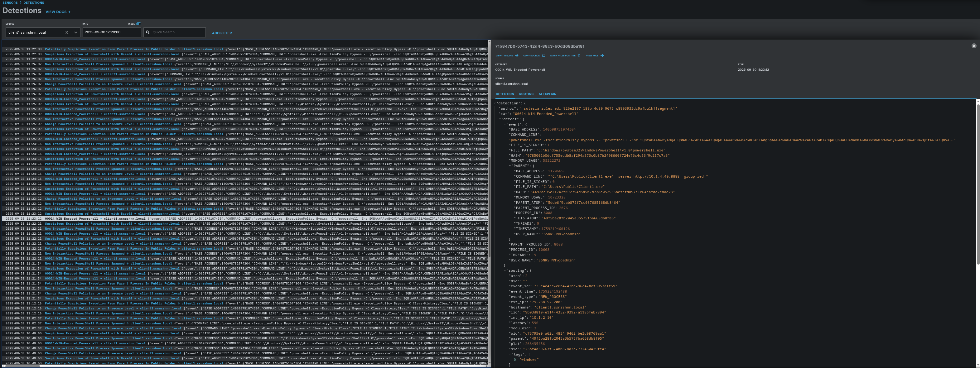Collapse the "routing" JSON node
Image resolution: width=980 pixels, height=368 pixels.
tap(505, 271)
